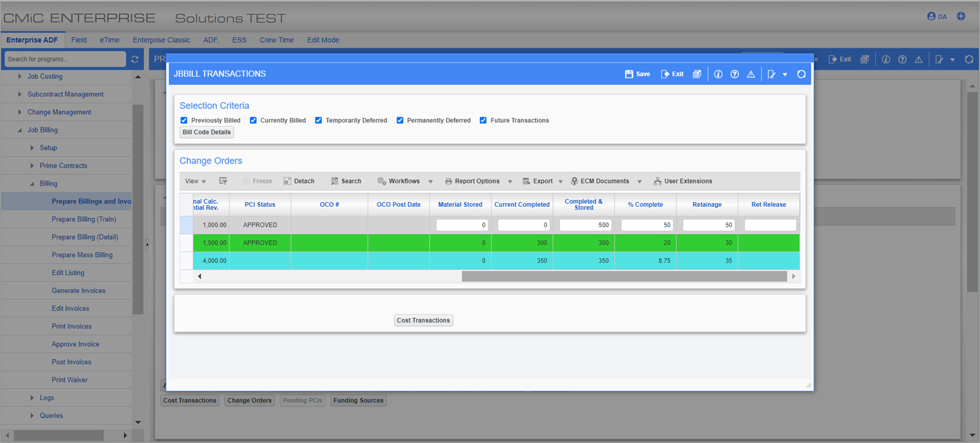Open the multiple windows icon in JBBILL dialog

tap(696, 74)
